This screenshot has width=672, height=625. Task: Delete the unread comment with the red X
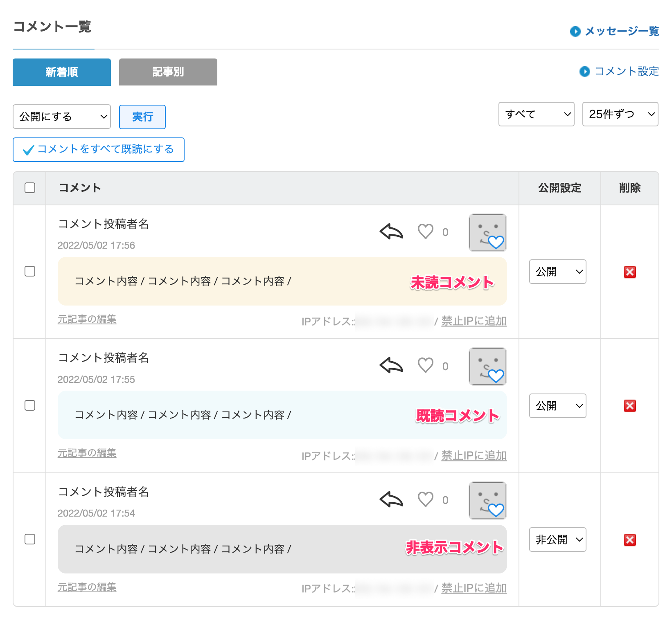coord(629,272)
